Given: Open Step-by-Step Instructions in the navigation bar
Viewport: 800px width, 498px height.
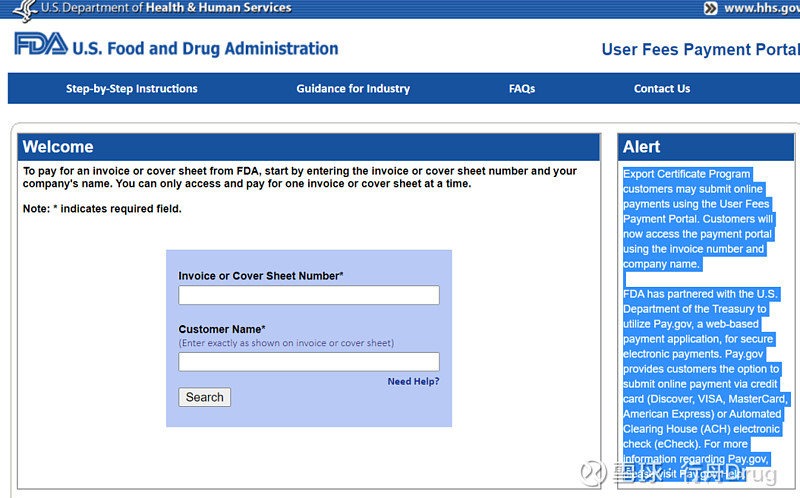Looking at the screenshot, I should click(x=132, y=88).
